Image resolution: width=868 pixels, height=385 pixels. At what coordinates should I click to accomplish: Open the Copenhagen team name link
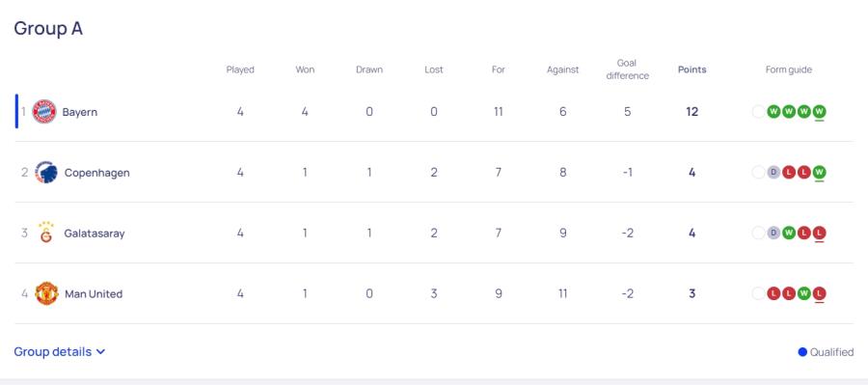pyautogui.click(x=96, y=173)
